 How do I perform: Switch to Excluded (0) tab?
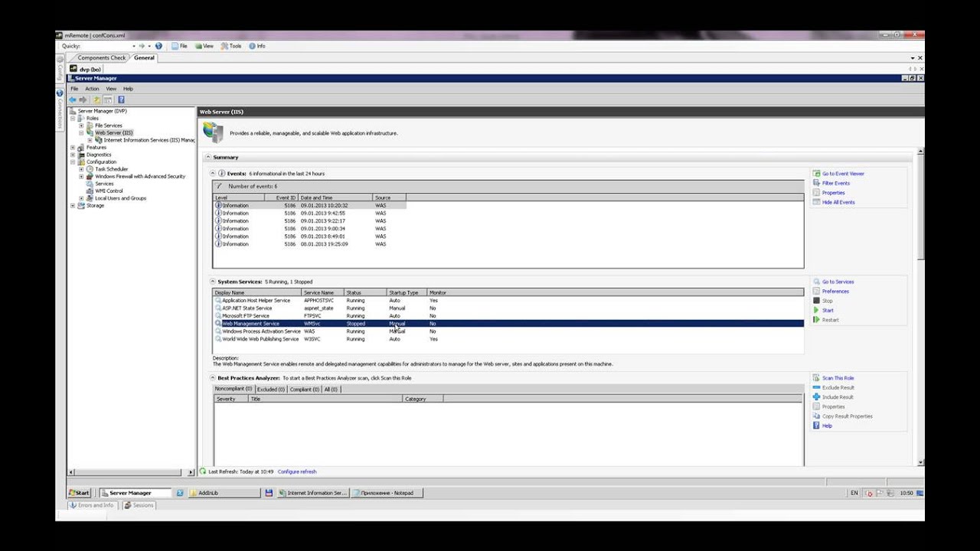click(270, 389)
